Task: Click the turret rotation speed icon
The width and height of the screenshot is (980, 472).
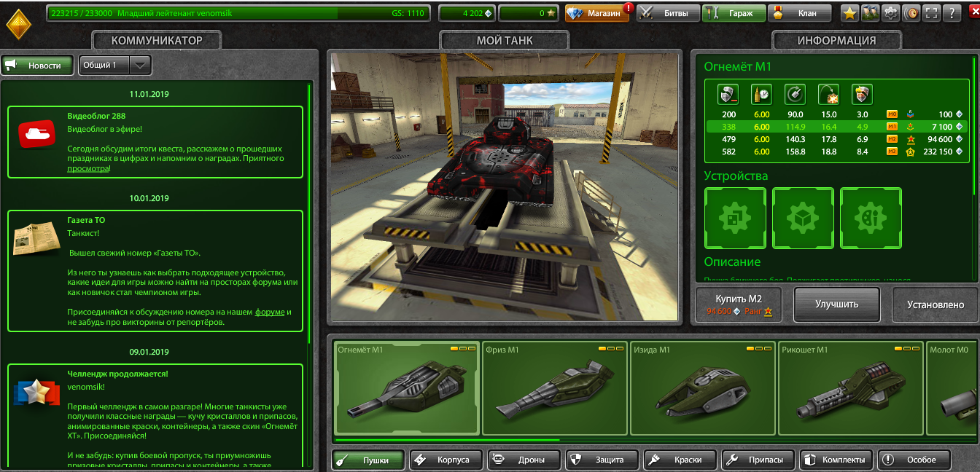Action: point(795,94)
